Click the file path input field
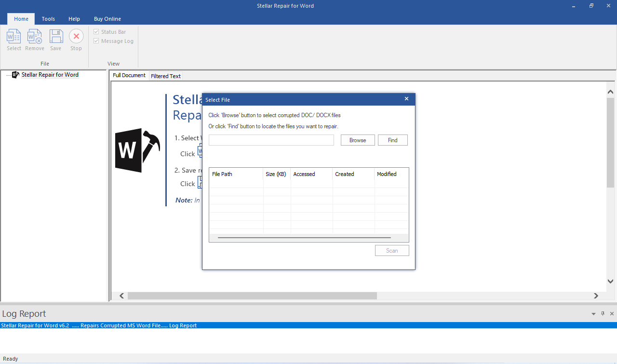 pos(271,140)
